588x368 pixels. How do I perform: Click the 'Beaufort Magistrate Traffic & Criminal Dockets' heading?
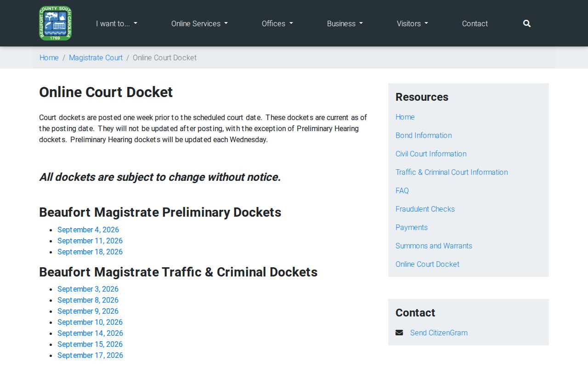pyautogui.click(x=178, y=272)
